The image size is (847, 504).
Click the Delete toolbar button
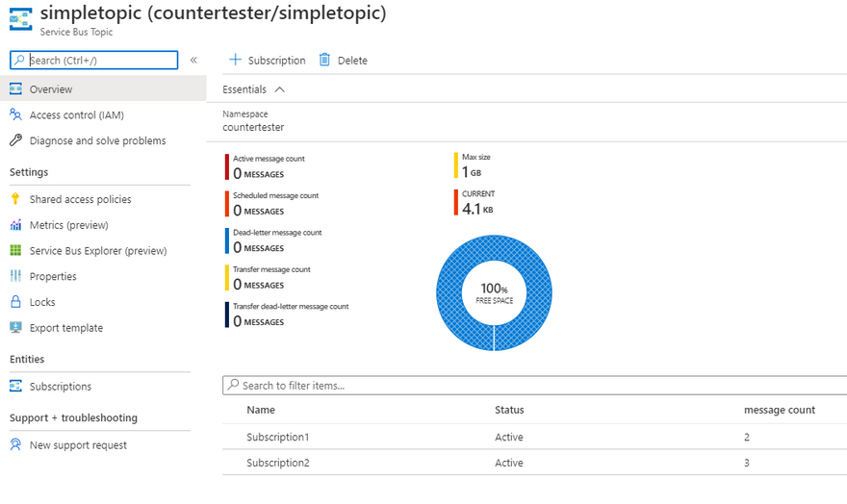click(343, 60)
